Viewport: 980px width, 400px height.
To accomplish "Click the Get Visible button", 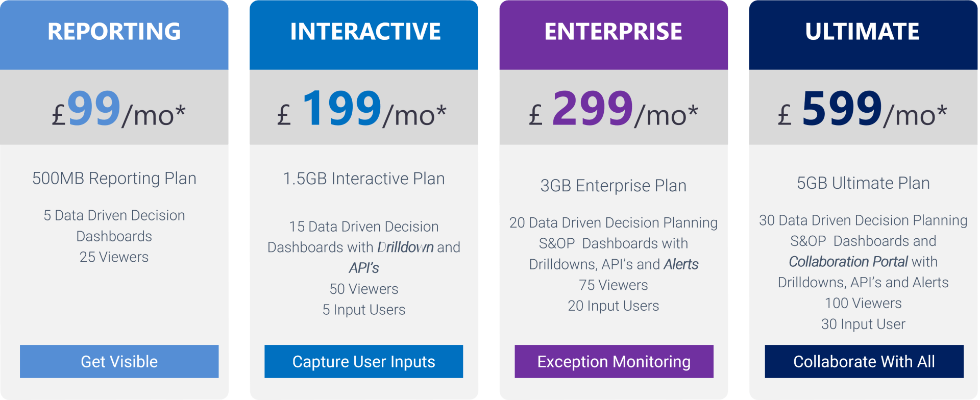I will coord(119,361).
